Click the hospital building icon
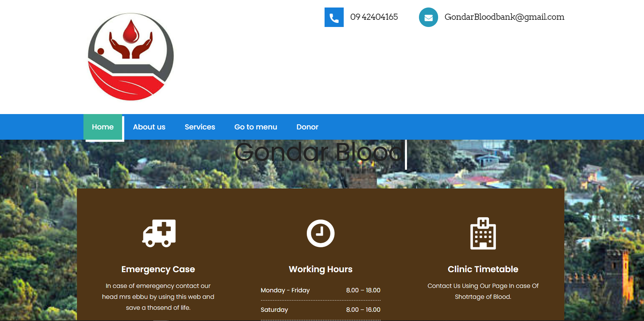The image size is (644, 321). pyautogui.click(x=483, y=234)
